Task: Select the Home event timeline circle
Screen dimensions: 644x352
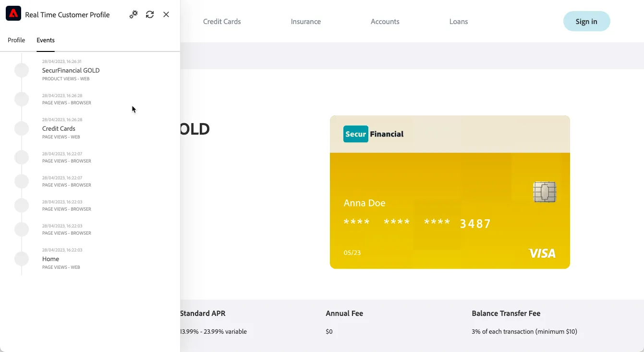Action: [22, 259]
